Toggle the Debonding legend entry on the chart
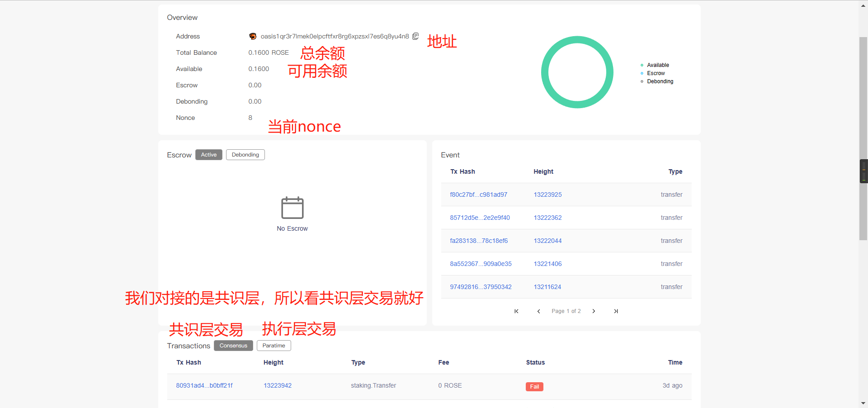868x408 pixels. (660, 81)
